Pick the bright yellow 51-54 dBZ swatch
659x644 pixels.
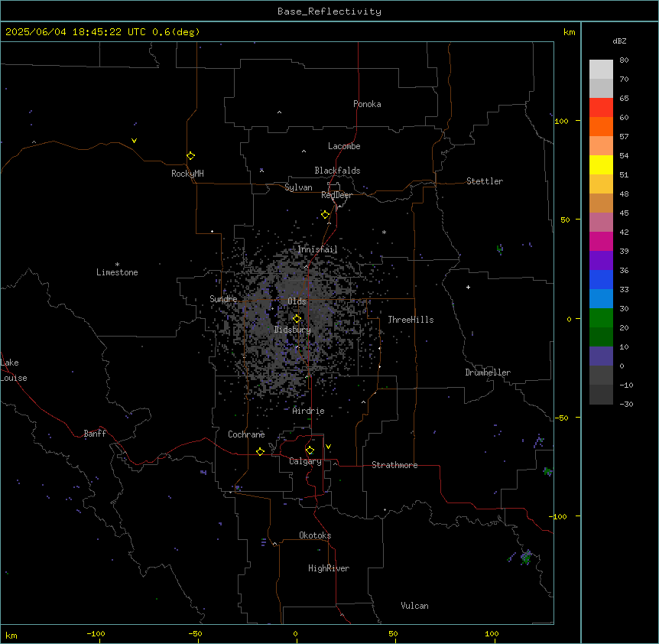(x=601, y=164)
